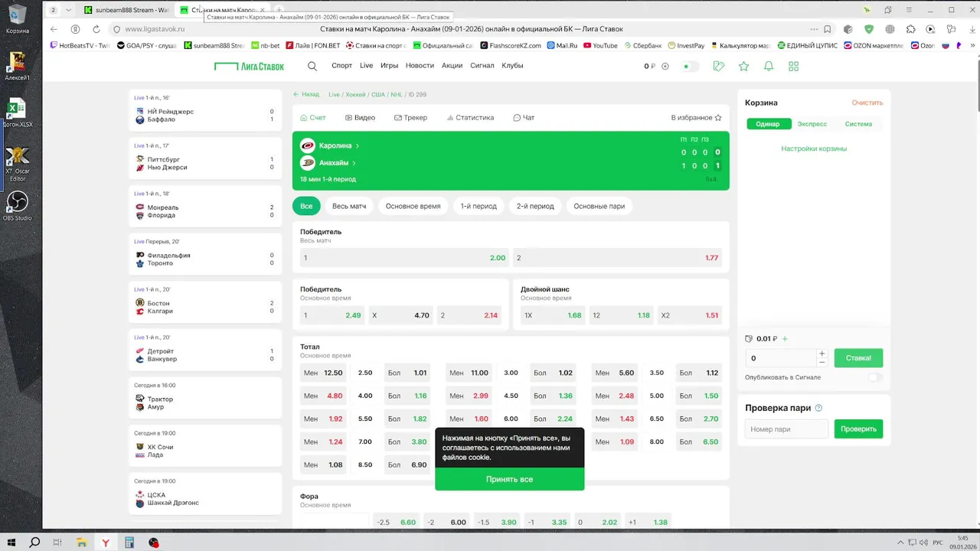The height and width of the screenshot is (551, 980).
Task: Open the favorites star in site header
Action: 743,66
